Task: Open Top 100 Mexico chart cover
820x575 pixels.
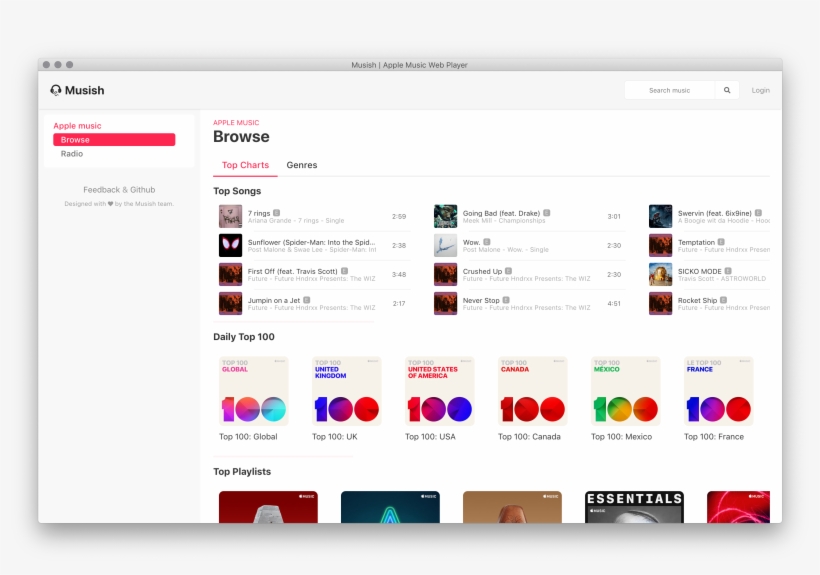Action: point(625,391)
